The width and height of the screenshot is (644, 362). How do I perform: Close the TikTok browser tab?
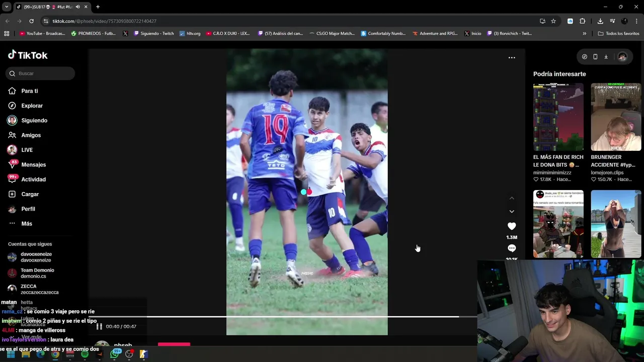pos(86,7)
